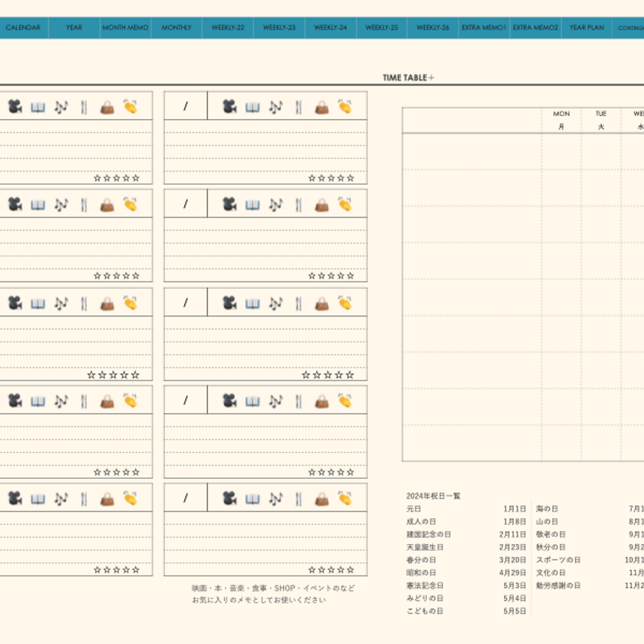
Task: Click star rating in bottom-left memo card
Action: pos(117,570)
